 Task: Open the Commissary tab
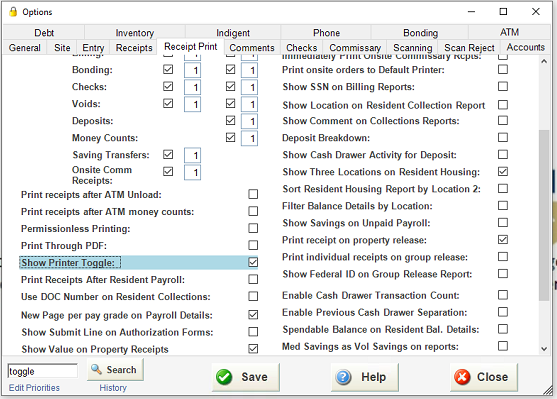[355, 48]
